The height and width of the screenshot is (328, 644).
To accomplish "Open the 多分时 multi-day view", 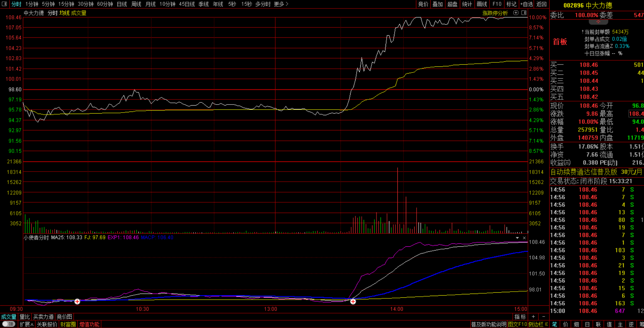I will [x=263, y=4].
